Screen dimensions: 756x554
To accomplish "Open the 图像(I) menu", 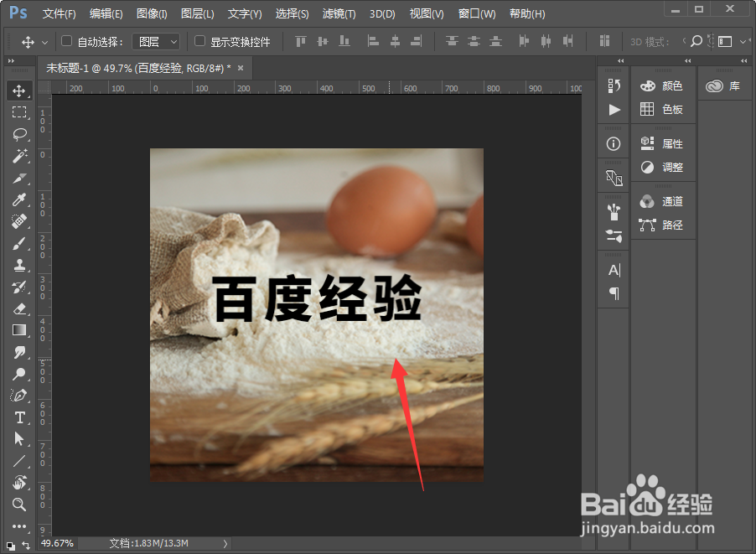I will point(152,13).
